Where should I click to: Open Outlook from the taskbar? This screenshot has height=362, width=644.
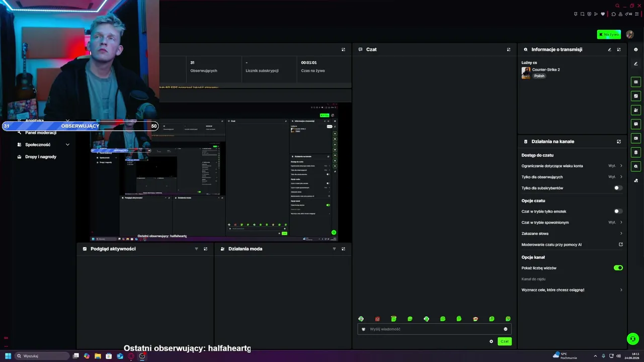120,356
